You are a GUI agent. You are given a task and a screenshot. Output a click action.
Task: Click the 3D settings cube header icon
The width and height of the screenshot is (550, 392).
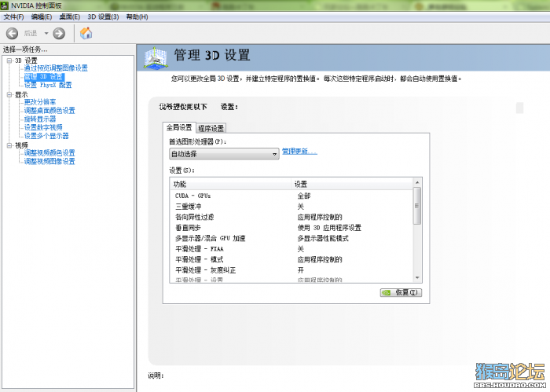click(156, 58)
